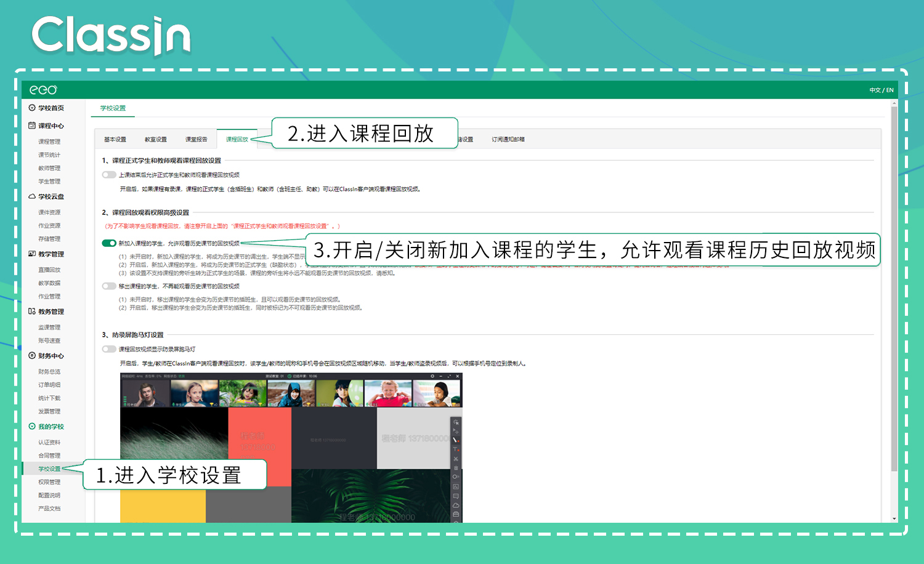Open 课程管理 in the sidebar

[x=49, y=142]
